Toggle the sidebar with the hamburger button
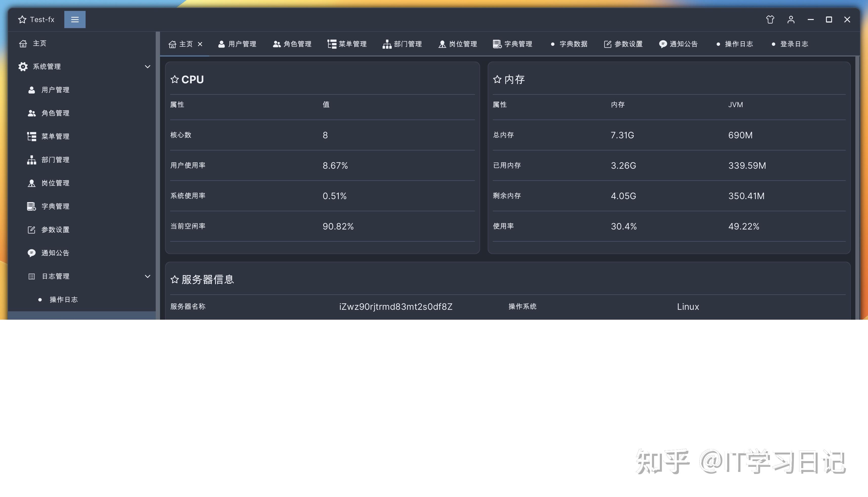Screen dimensions: 868x497 75,20
